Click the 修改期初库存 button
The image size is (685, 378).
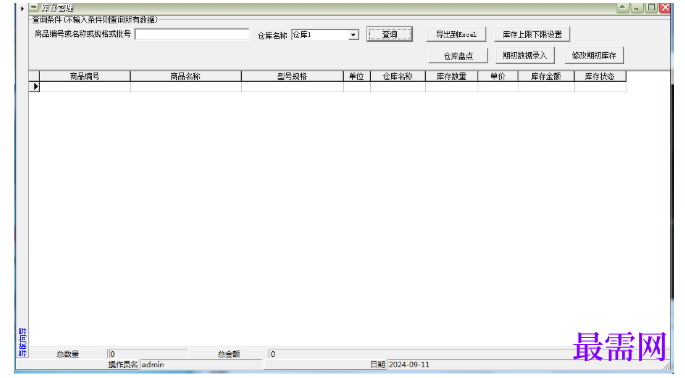[x=594, y=55]
